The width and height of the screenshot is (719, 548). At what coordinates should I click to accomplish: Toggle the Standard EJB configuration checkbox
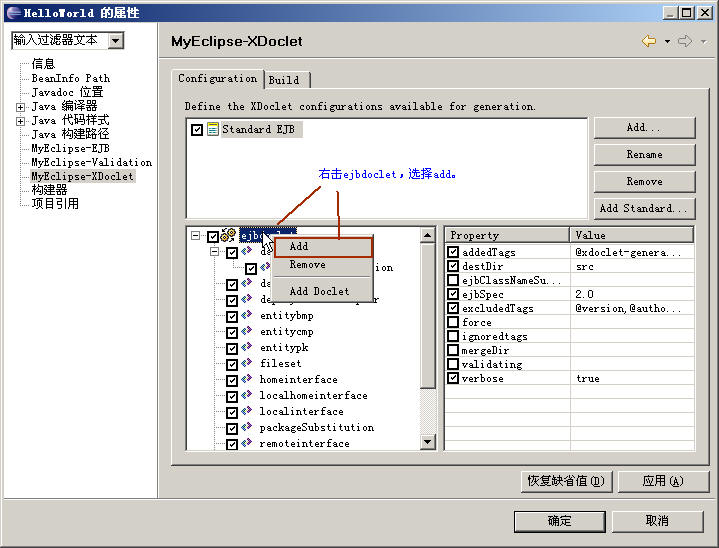point(197,130)
